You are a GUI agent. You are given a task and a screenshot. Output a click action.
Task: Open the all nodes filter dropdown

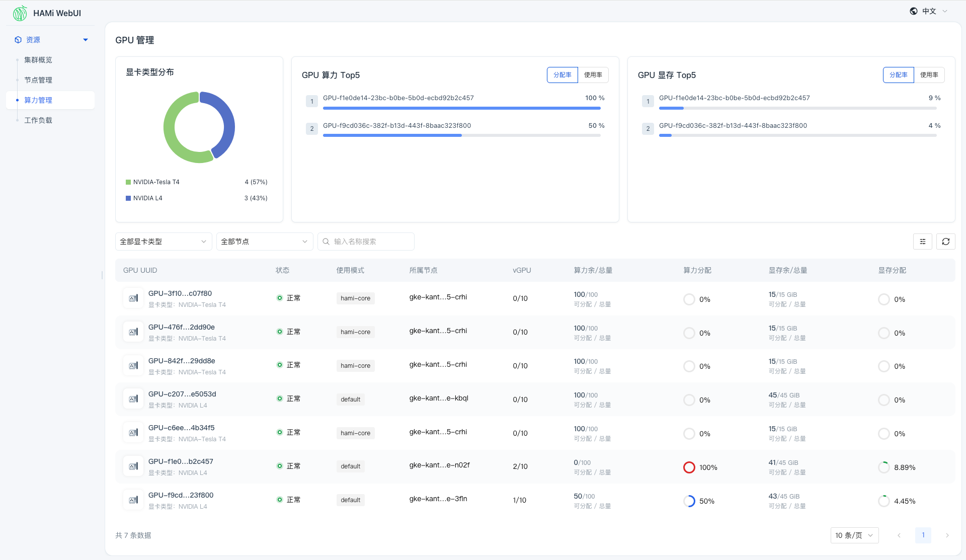264,242
